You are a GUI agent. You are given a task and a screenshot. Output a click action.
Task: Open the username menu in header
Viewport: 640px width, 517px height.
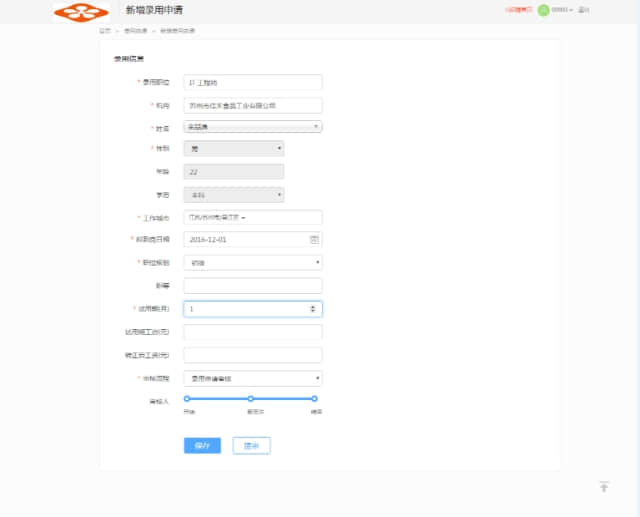562,10
